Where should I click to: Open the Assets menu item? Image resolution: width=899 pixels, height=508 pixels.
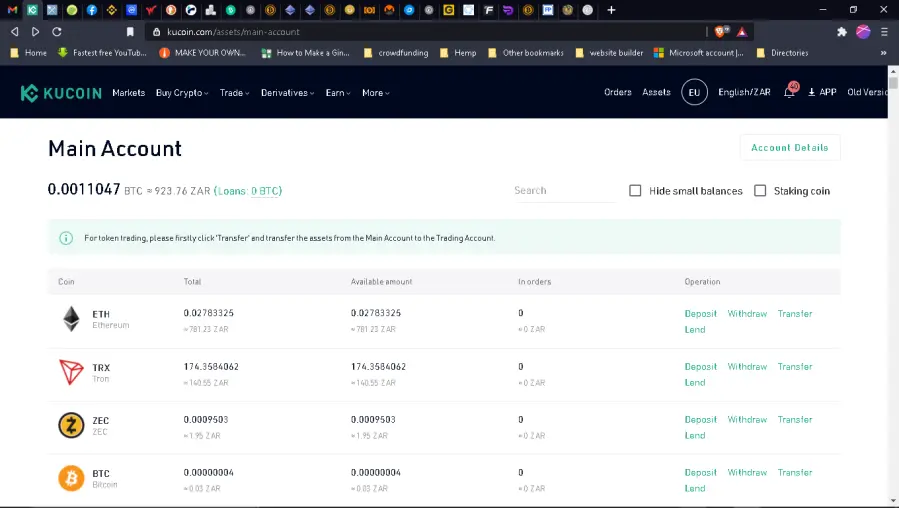click(x=656, y=92)
